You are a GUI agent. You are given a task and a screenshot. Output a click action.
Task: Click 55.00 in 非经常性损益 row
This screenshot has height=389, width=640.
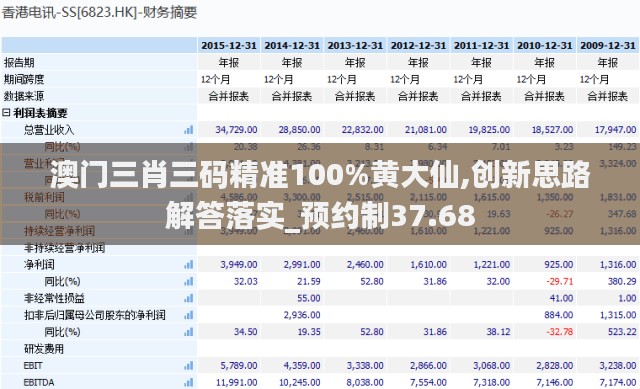click(309, 298)
